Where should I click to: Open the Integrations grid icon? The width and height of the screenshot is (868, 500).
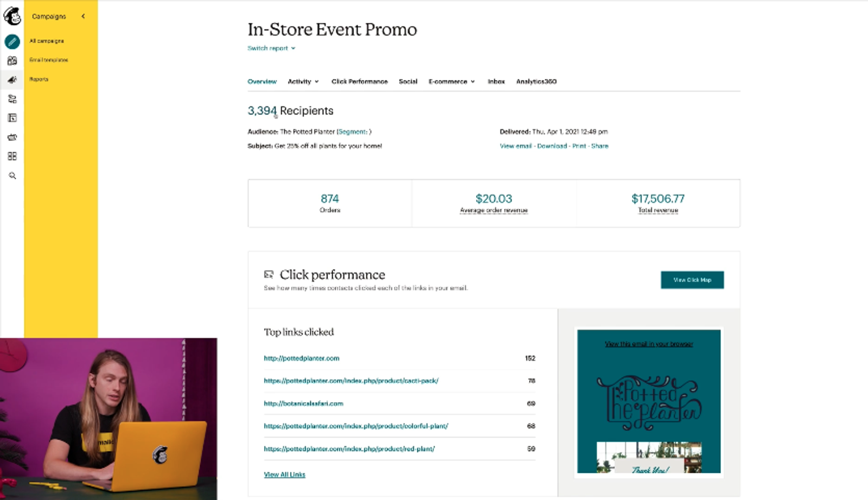(12, 156)
